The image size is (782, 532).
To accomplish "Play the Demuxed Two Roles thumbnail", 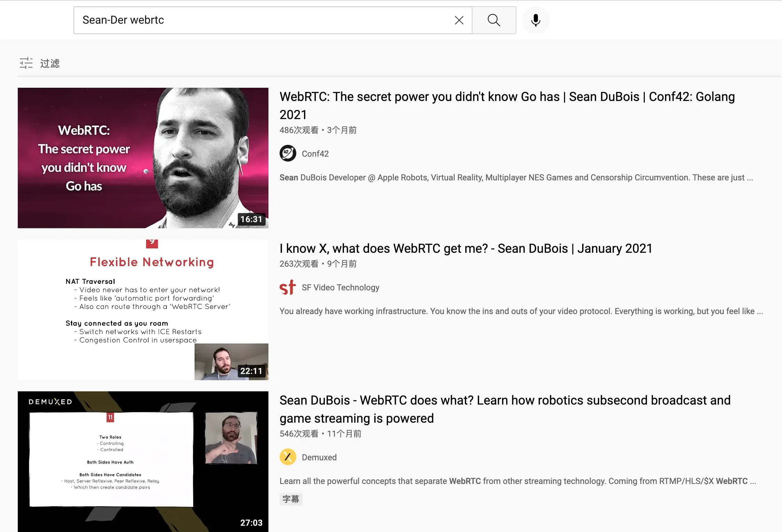I will point(143,461).
